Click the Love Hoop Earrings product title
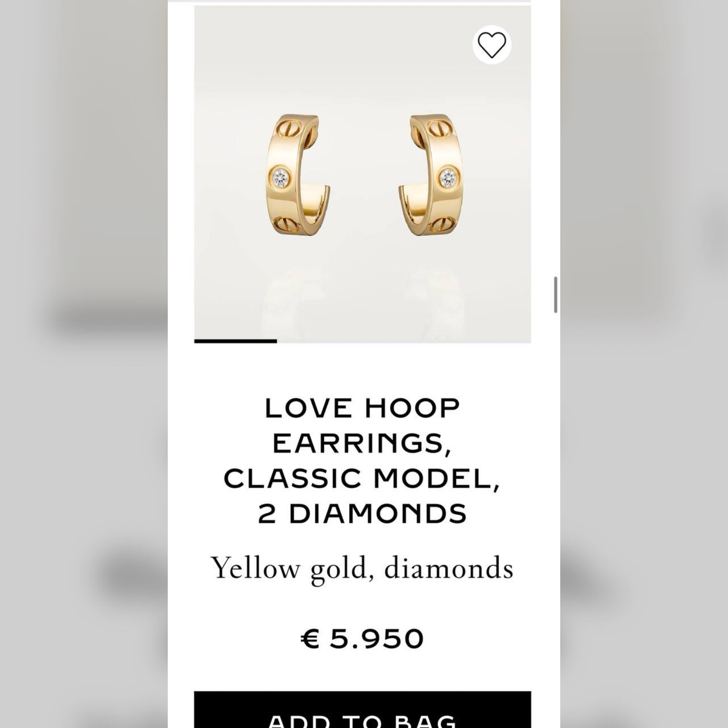This screenshot has width=728, height=728. 362,461
